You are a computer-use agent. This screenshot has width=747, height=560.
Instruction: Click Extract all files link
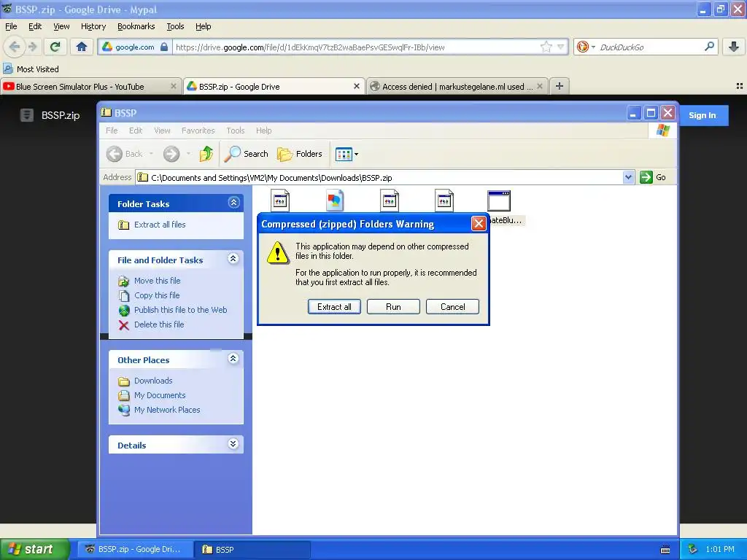[x=160, y=225]
